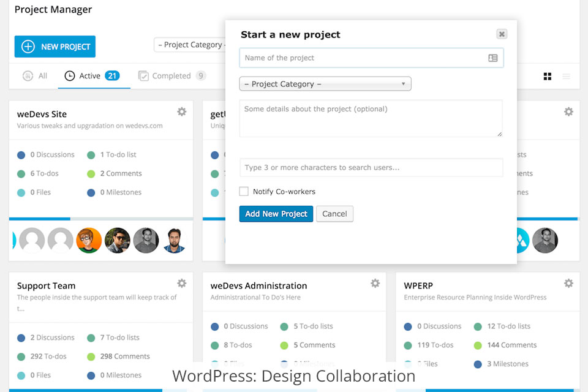
Task: Click the Completed count badge 9
Action: point(201,76)
